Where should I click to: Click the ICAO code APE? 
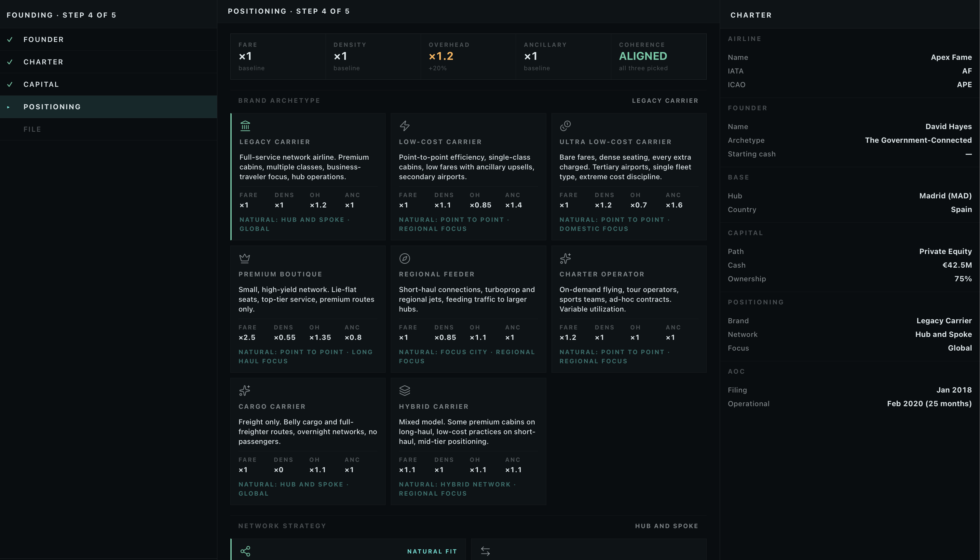pos(964,85)
